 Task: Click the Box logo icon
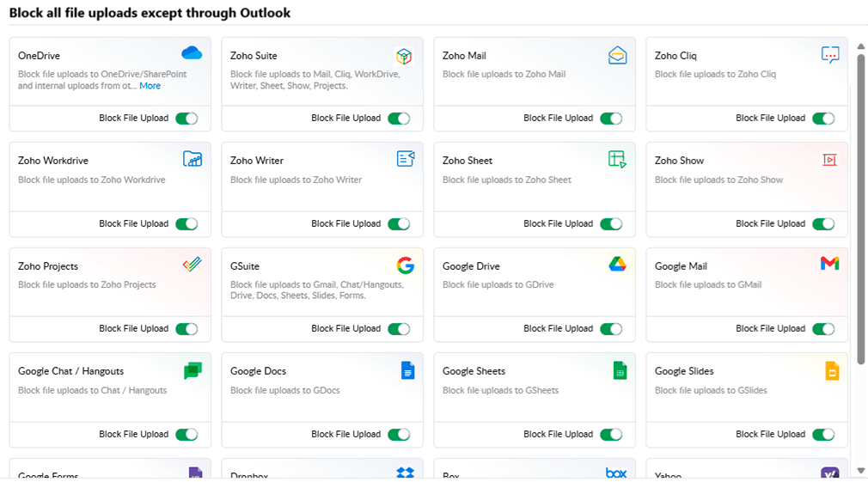coord(616,473)
